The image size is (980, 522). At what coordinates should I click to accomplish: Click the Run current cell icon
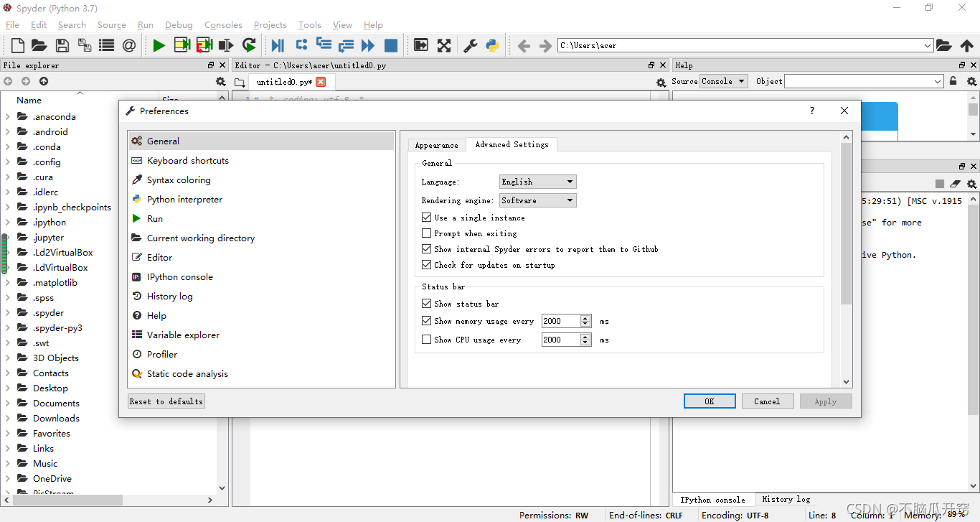[x=182, y=45]
